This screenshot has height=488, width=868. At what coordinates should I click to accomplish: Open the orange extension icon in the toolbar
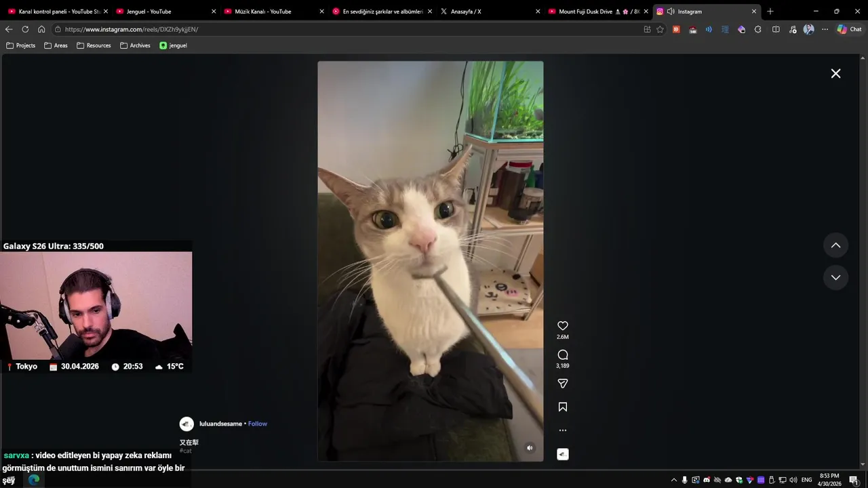[676, 29]
